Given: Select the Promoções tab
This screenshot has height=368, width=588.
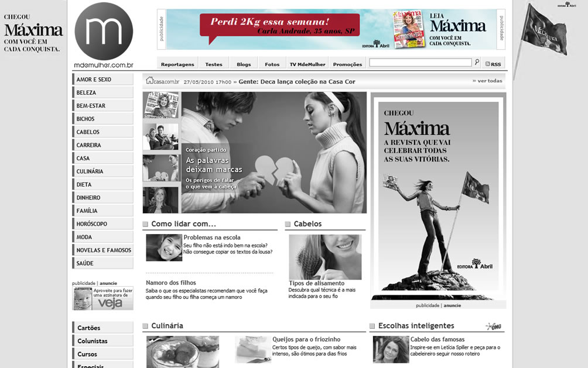Looking at the screenshot, I should point(348,63).
